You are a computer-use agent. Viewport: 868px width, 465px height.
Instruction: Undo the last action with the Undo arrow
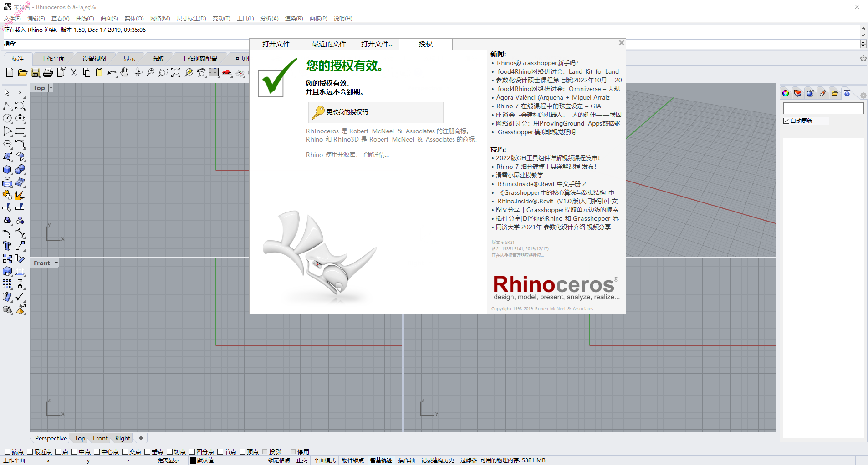(x=112, y=72)
